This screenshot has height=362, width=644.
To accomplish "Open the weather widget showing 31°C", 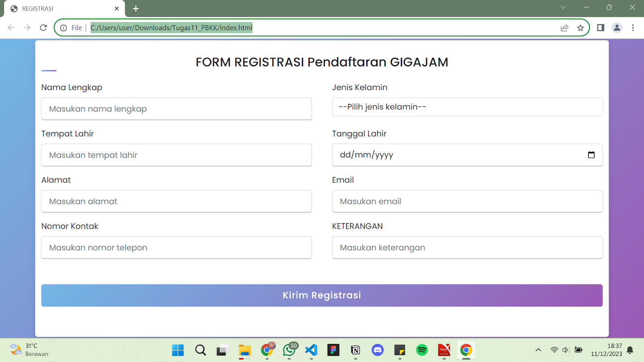I will click(x=29, y=350).
